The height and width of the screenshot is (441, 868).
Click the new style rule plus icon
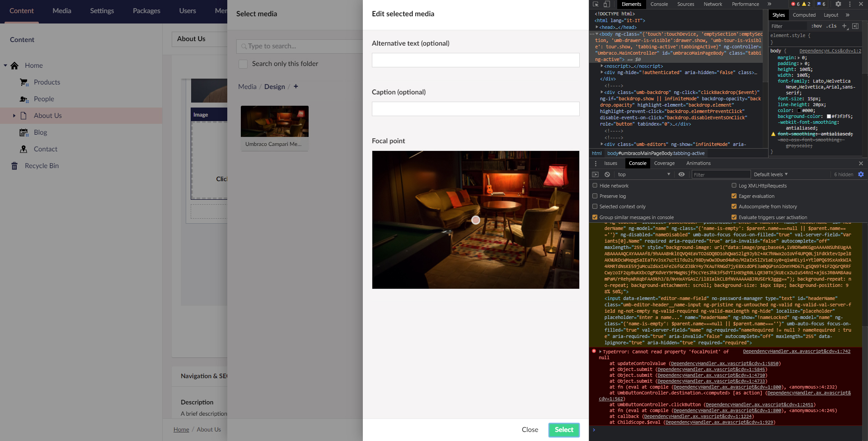click(844, 26)
